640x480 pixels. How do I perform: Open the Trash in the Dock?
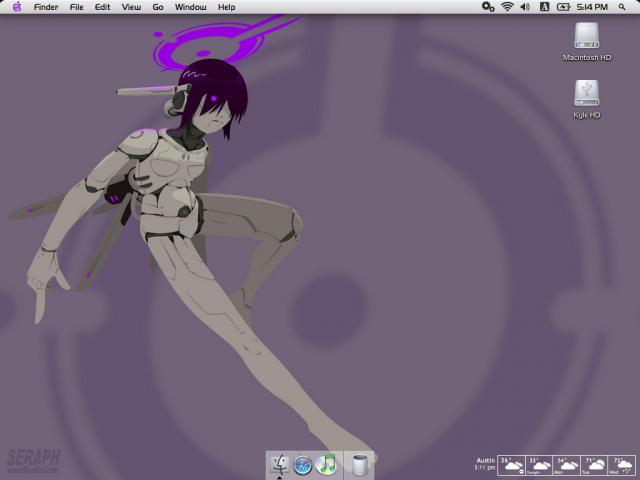359,465
